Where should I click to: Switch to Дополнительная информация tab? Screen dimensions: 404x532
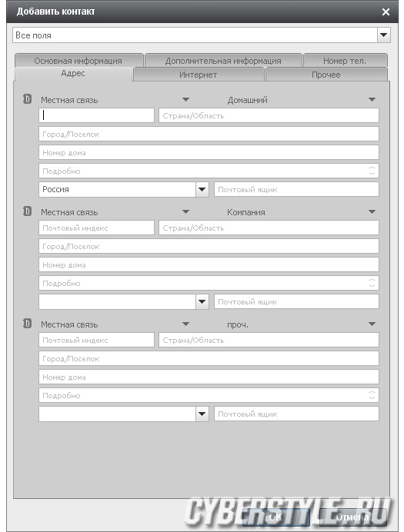point(223,61)
